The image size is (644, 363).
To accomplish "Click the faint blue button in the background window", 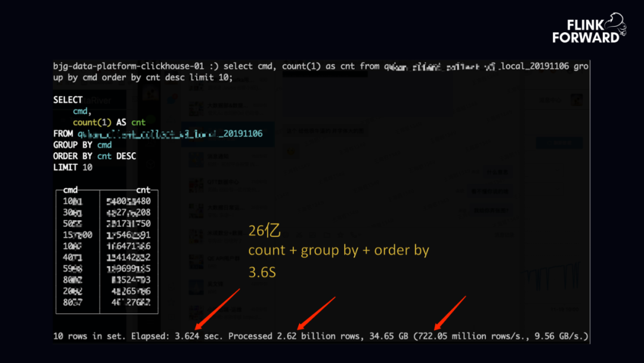I will click(x=559, y=143).
